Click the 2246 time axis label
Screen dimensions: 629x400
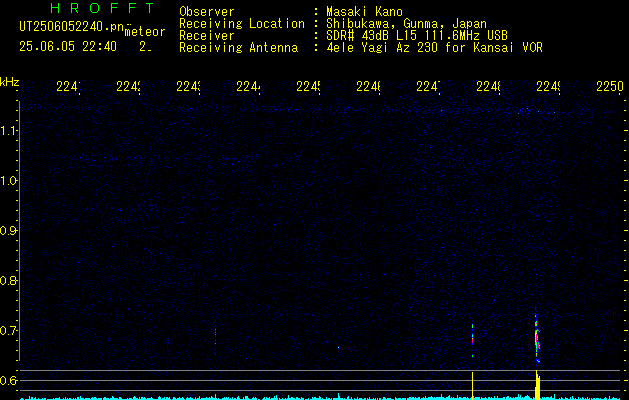(368, 87)
